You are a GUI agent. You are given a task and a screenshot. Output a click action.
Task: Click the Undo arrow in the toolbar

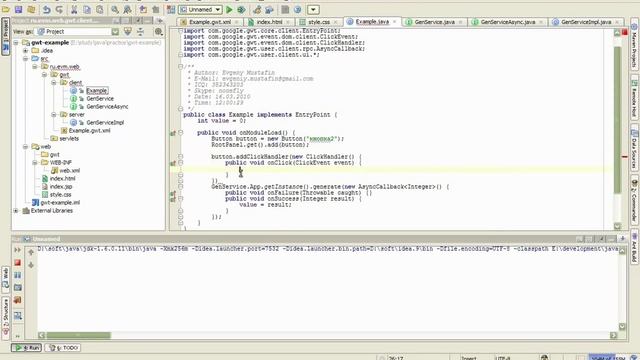pos(47,9)
